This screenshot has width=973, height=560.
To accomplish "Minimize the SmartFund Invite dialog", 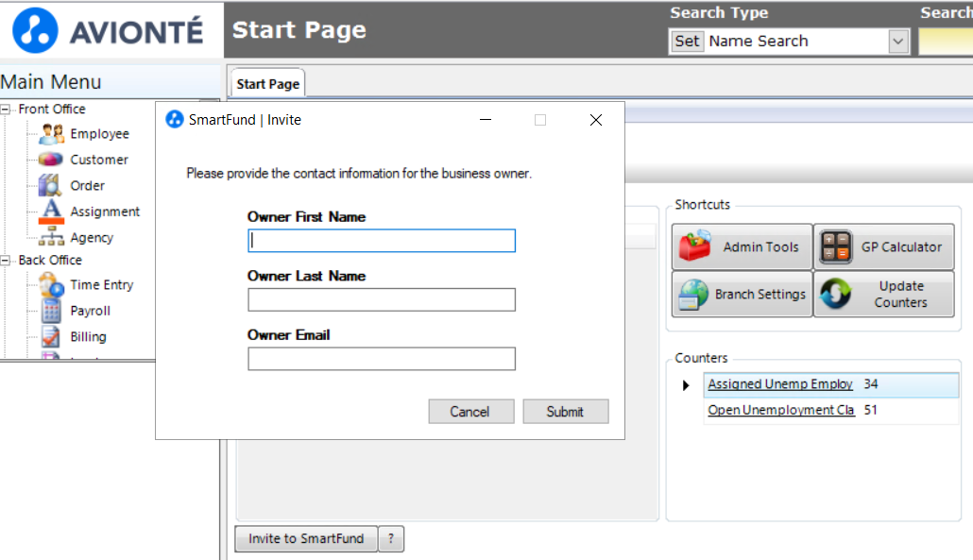I will (x=486, y=120).
